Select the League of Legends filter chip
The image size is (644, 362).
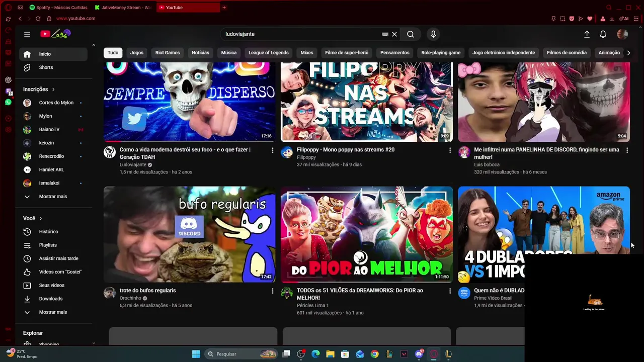coord(269,53)
